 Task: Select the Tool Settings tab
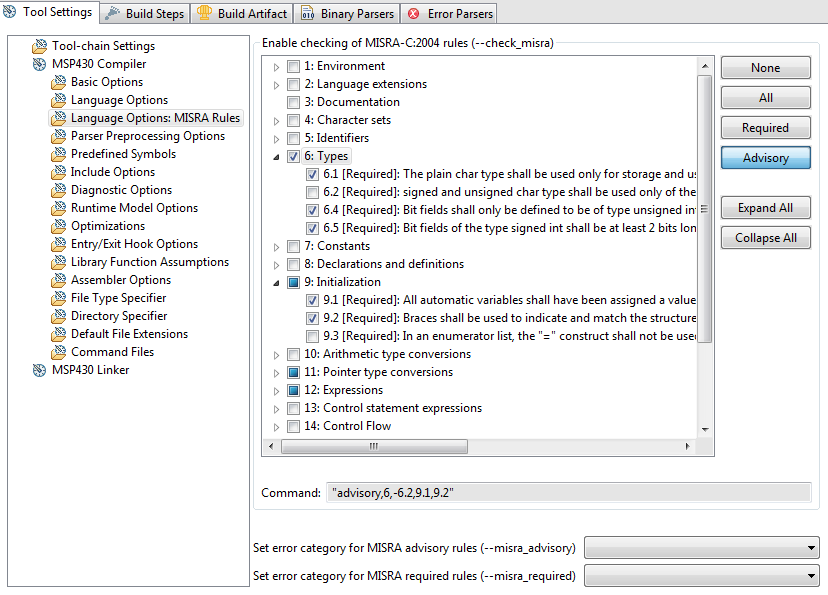49,12
